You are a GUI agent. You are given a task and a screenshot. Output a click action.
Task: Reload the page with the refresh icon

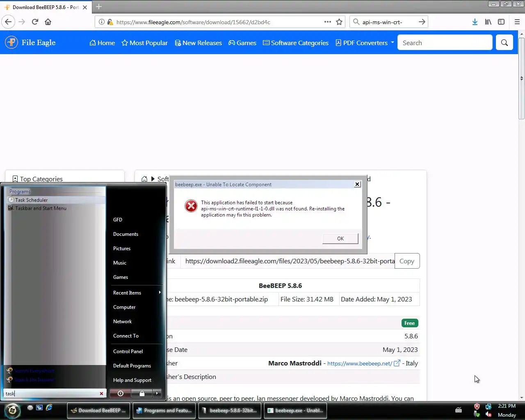(35, 22)
